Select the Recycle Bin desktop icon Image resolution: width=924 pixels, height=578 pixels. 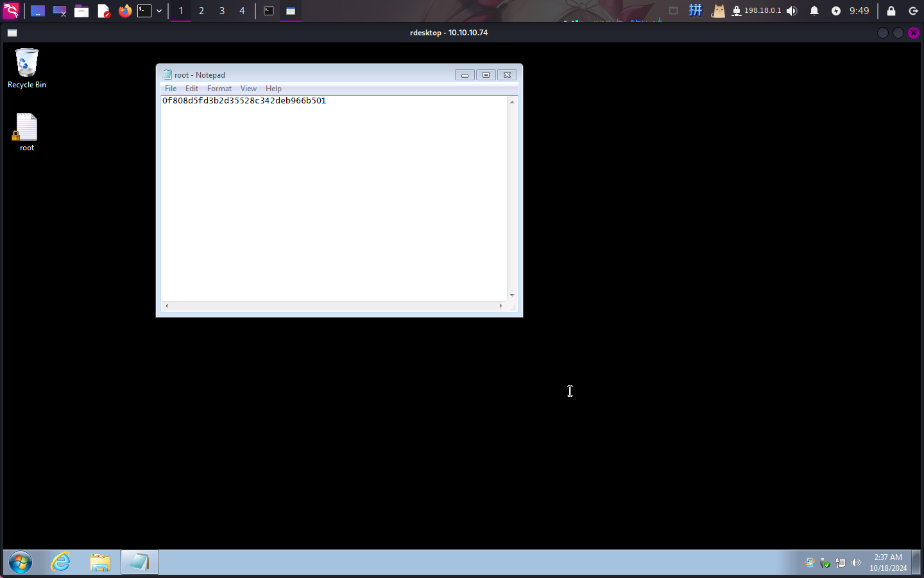26,68
